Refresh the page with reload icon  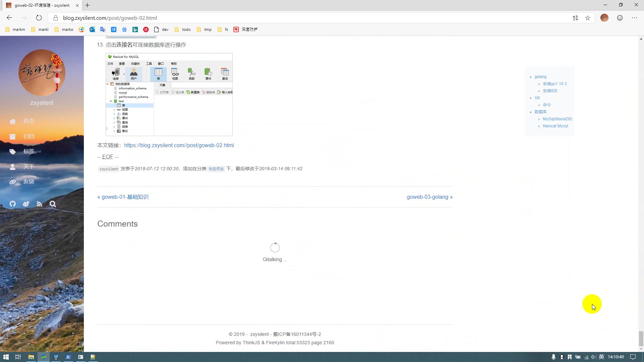click(x=39, y=18)
